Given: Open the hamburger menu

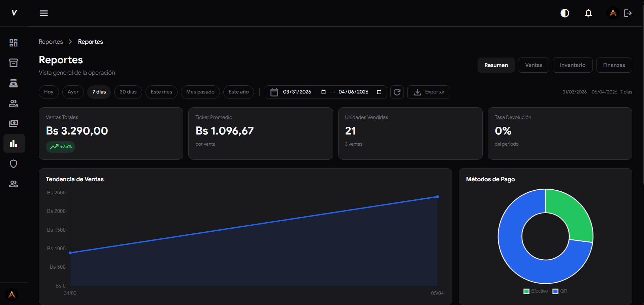Looking at the screenshot, I should (x=44, y=13).
